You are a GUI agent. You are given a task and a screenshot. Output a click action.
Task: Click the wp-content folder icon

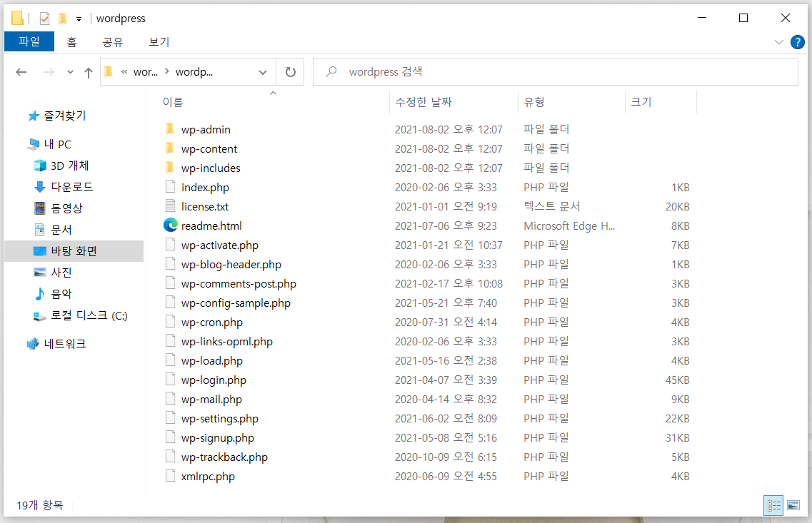(x=169, y=148)
